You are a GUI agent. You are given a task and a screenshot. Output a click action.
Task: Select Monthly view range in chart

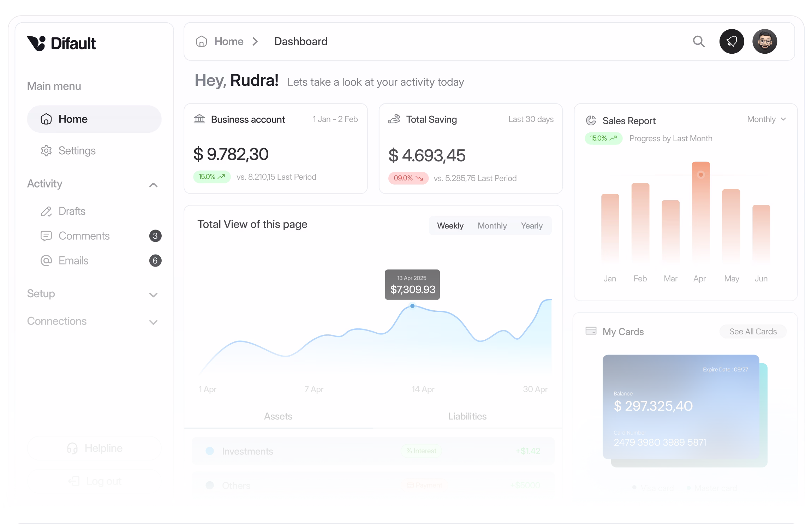492,226
